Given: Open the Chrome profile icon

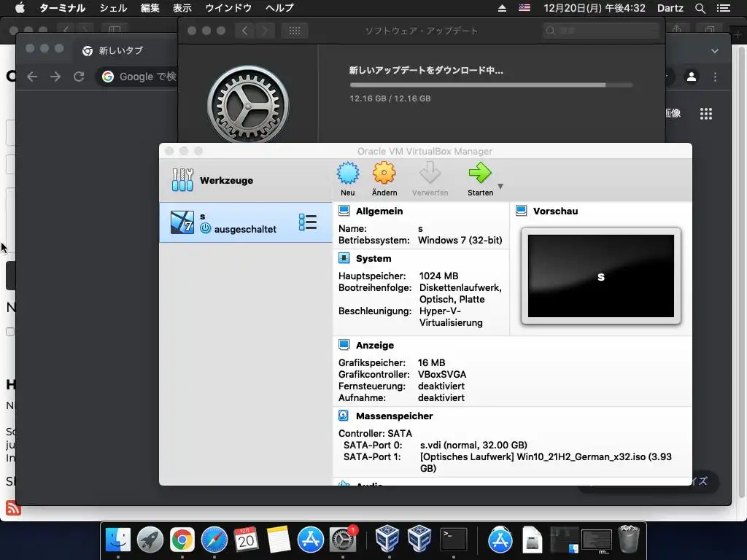Looking at the screenshot, I should [x=692, y=77].
